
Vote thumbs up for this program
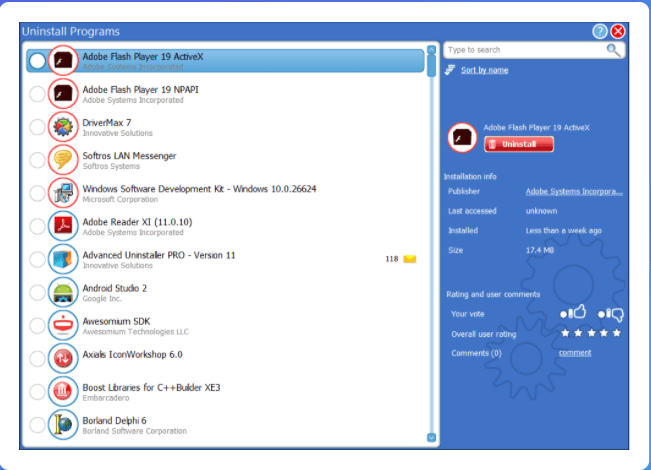click(573, 312)
